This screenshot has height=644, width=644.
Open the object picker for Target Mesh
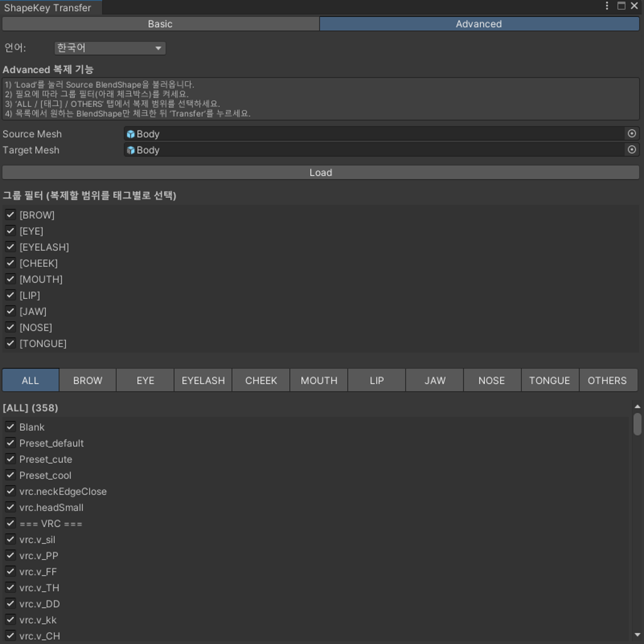631,150
